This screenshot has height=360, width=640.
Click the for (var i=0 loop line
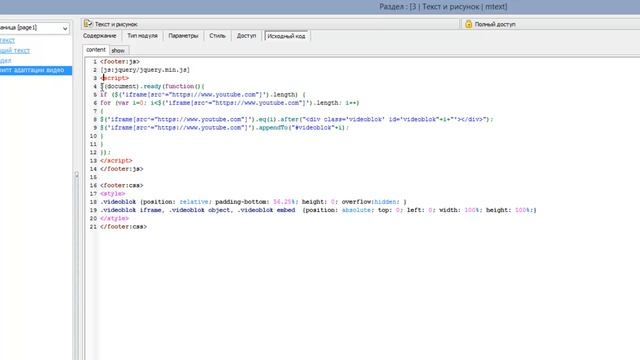[229, 103]
